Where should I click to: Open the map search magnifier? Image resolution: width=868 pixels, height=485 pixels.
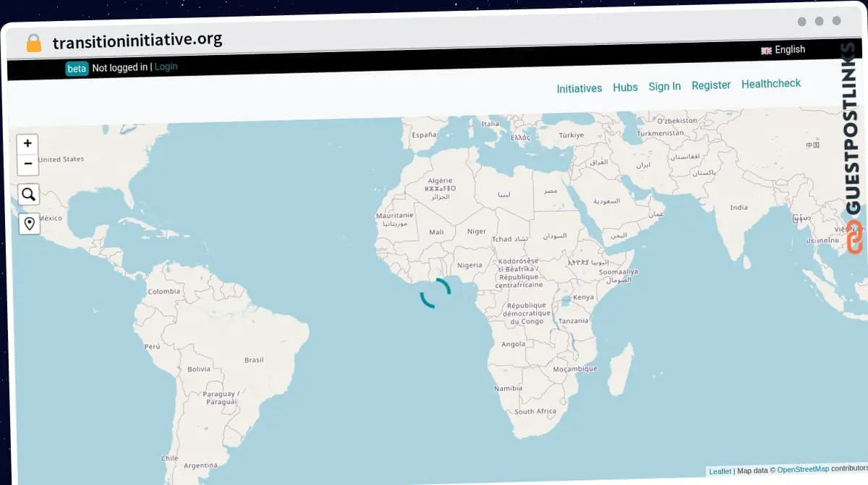pos(29,194)
